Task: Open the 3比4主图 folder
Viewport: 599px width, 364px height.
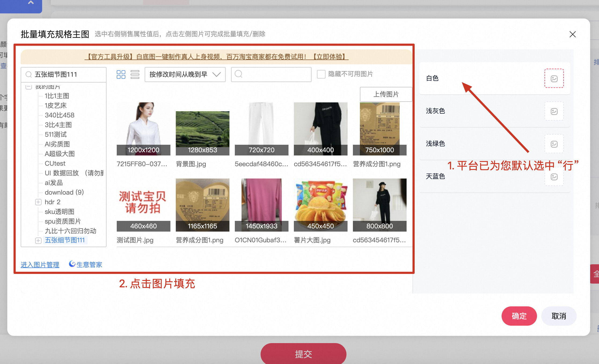Action: [x=58, y=125]
